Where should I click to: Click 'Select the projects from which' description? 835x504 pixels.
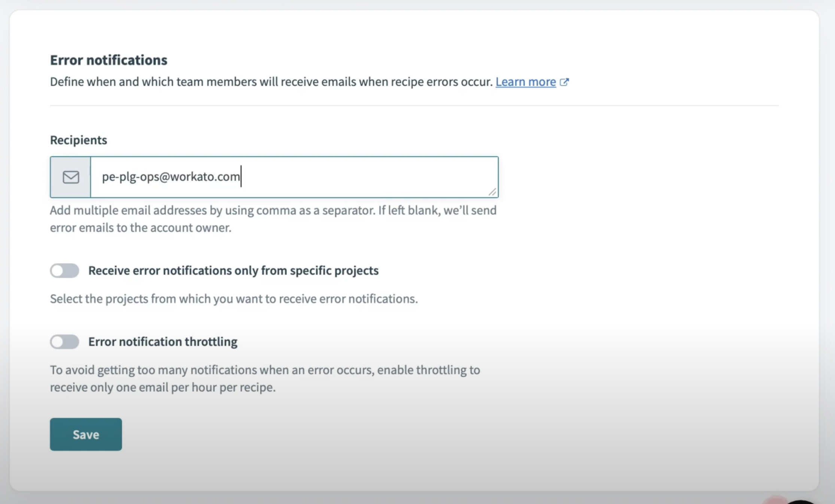[x=234, y=299]
